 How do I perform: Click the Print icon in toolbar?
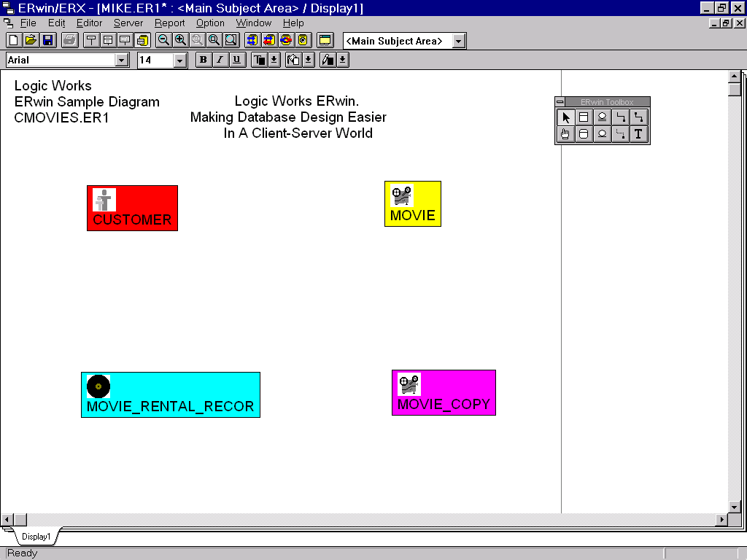point(69,40)
